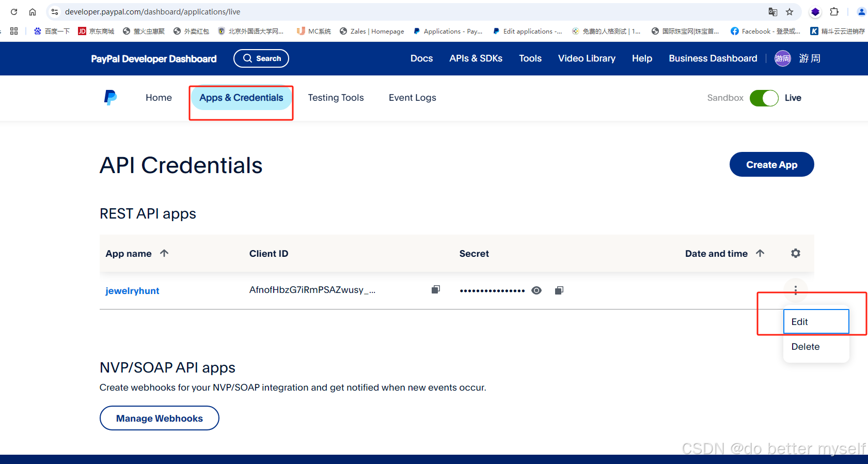The height and width of the screenshot is (464, 868).
Task: Click the Secret column header
Action: 474,254
